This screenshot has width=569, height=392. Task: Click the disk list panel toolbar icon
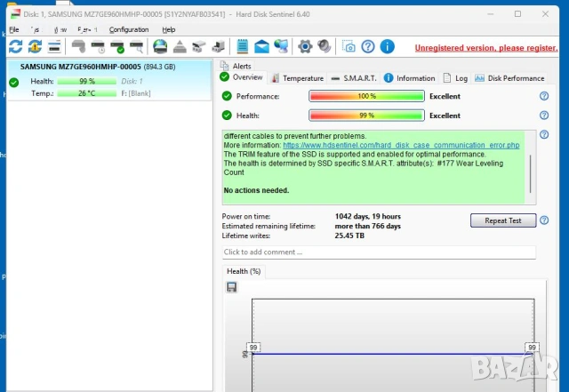coord(54,46)
